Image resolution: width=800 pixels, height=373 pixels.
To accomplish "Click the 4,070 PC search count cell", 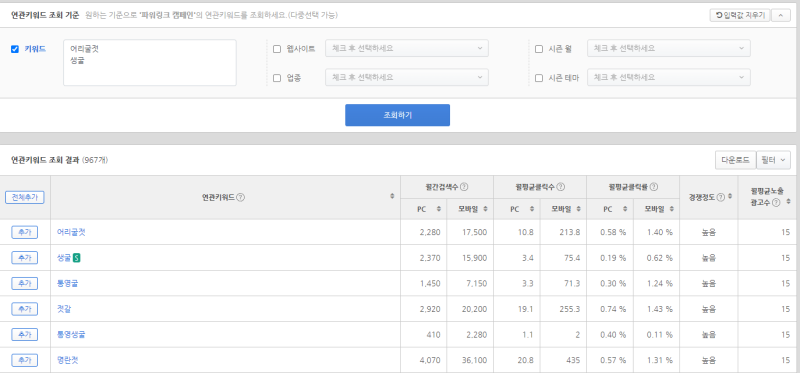I will (x=423, y=360).
